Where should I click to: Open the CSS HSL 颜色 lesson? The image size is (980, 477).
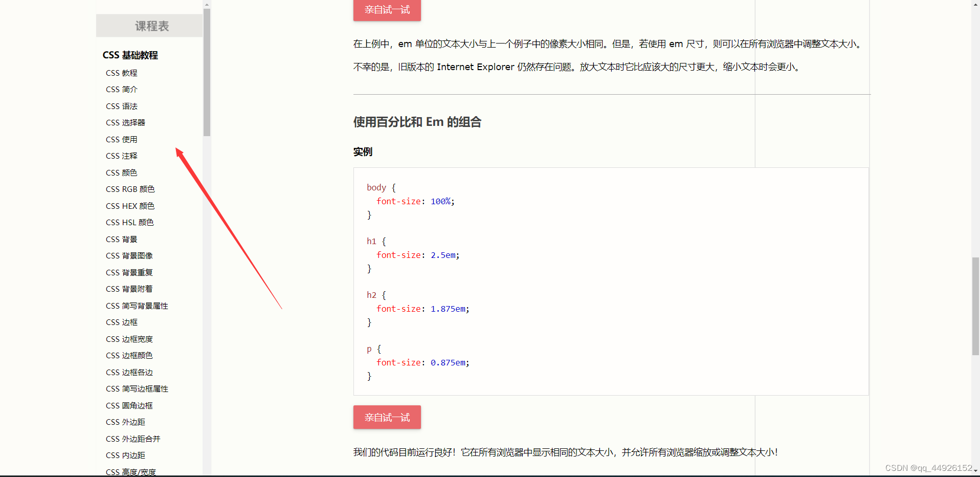point(129,222)
